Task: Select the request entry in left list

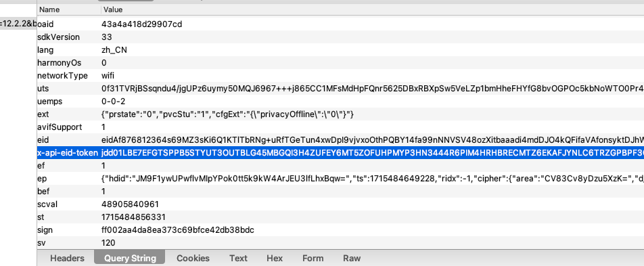Action: 18,24
